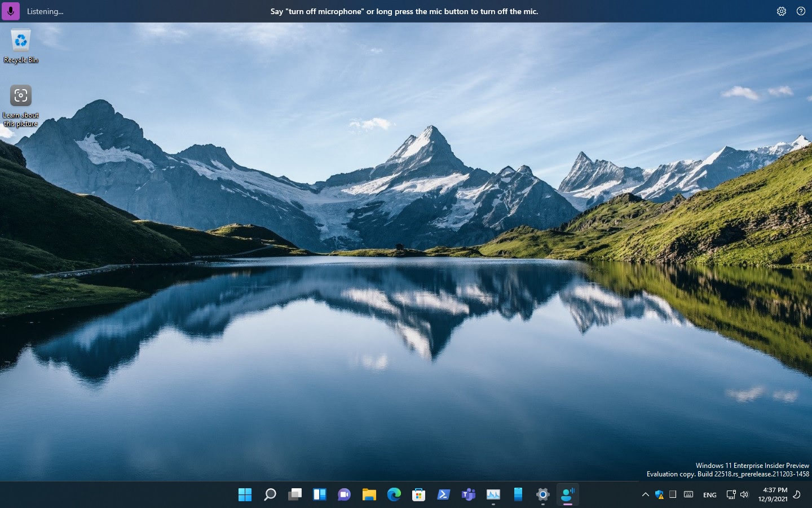Open the ENG language switcher
The width and height of the screenshot is (812, 508).
click(709, 495)
